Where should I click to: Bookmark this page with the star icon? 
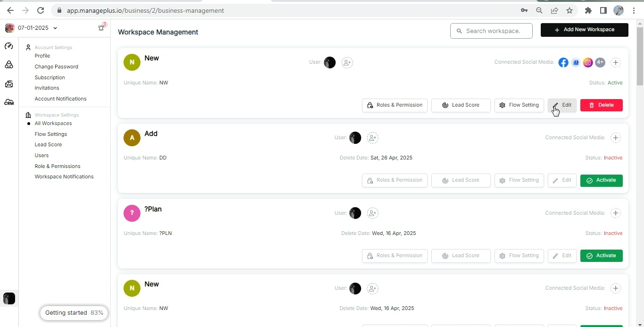pos(570,10)
